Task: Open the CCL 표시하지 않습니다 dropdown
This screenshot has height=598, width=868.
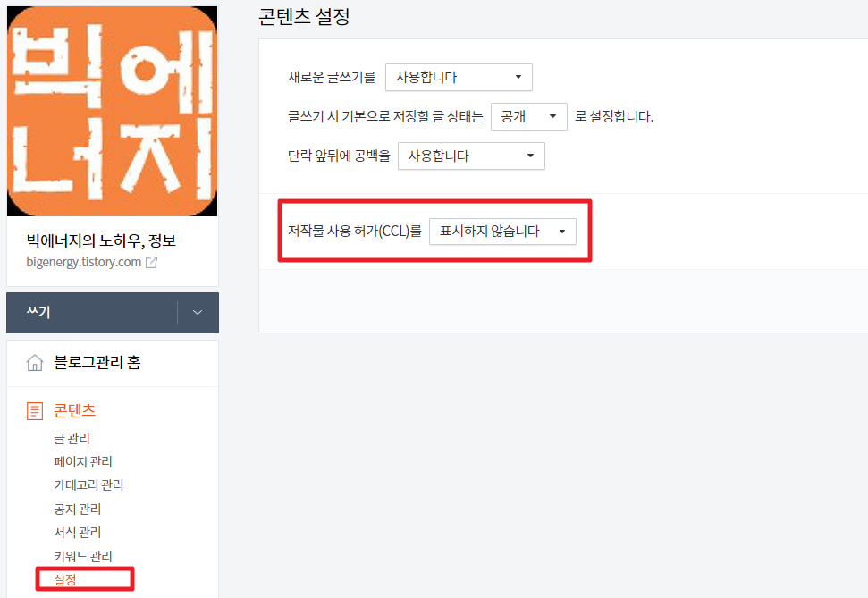Action: (x=502, y=231)
